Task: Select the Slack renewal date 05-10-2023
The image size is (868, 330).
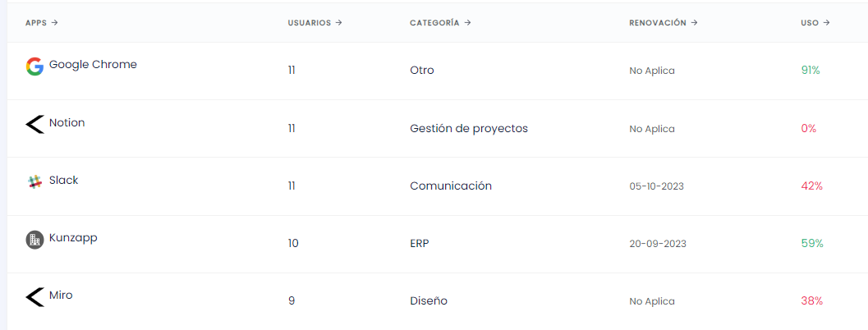Action: 656,186
